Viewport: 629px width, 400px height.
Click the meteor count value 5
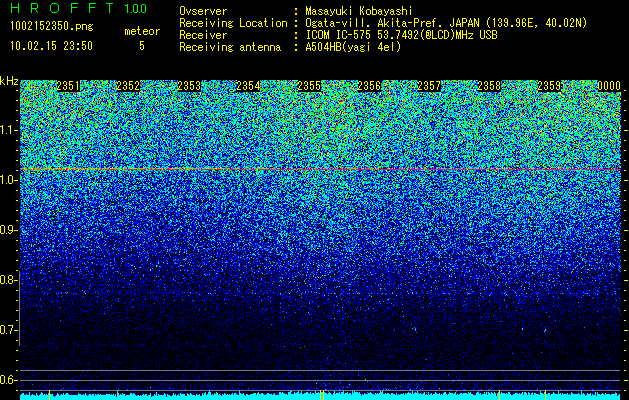[142, 46]
